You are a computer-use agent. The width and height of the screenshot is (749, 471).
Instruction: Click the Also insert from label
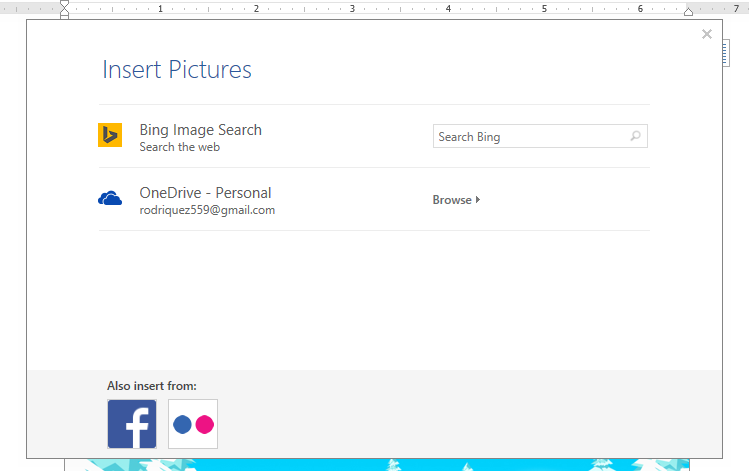152,386
